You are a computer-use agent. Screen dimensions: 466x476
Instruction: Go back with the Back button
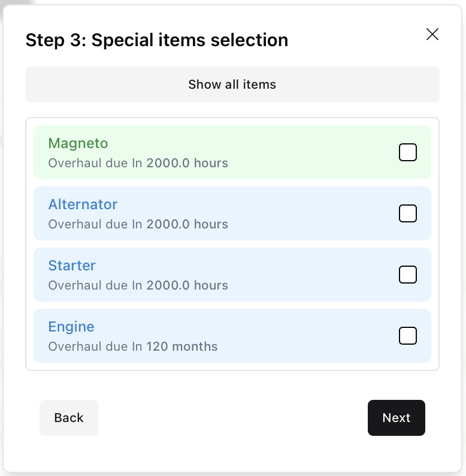pos(69,418)
